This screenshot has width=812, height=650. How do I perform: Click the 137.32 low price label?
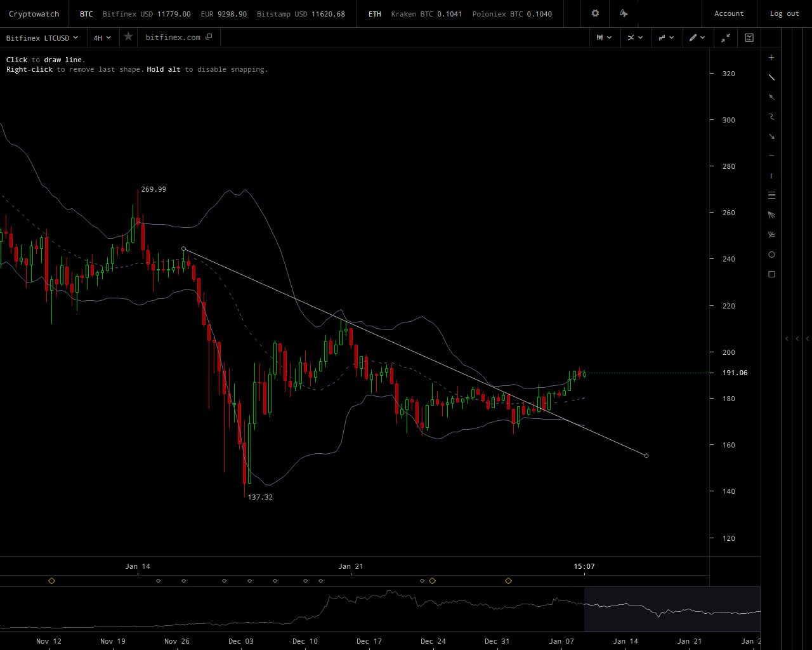260,497
